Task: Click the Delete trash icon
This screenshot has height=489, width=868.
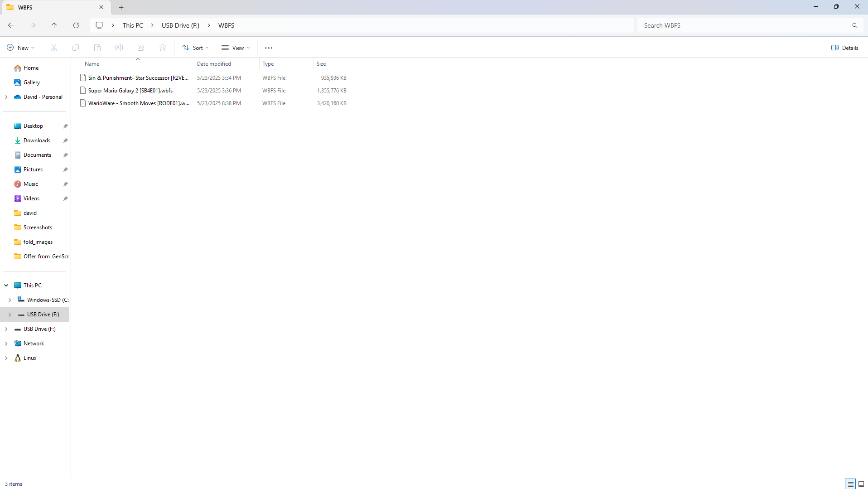Action: point(163,48)
